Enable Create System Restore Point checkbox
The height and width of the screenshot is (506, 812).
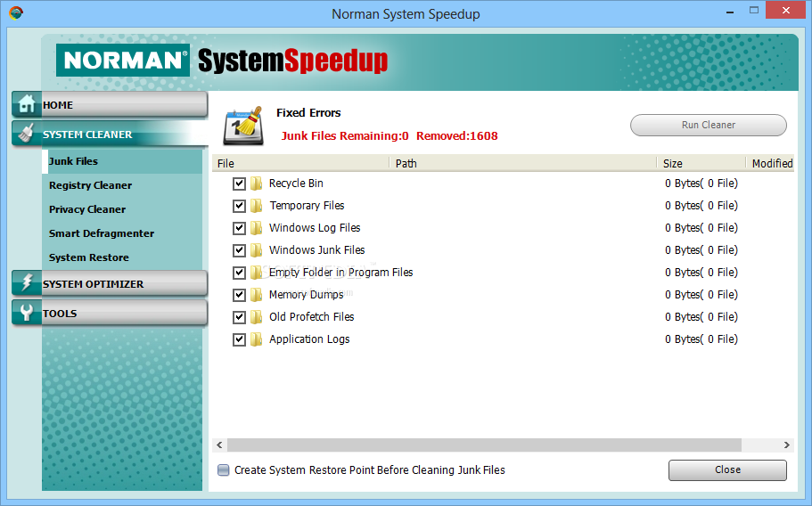pyautogui.click(x=223, y=469)
